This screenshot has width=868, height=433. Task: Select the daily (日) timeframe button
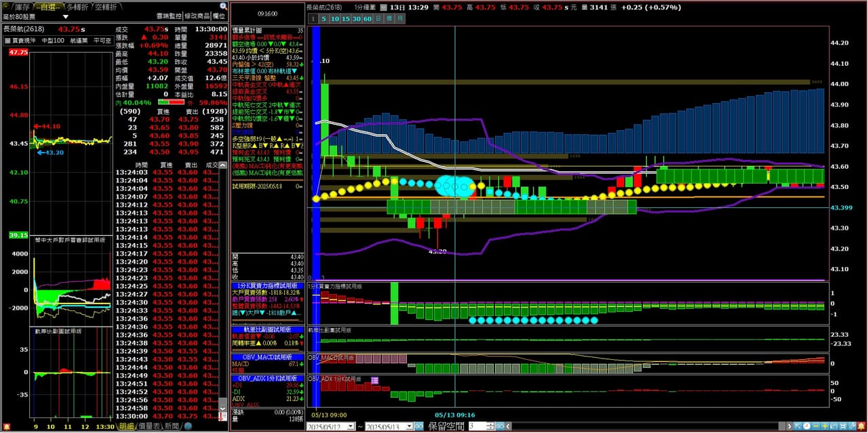(380, 19)
